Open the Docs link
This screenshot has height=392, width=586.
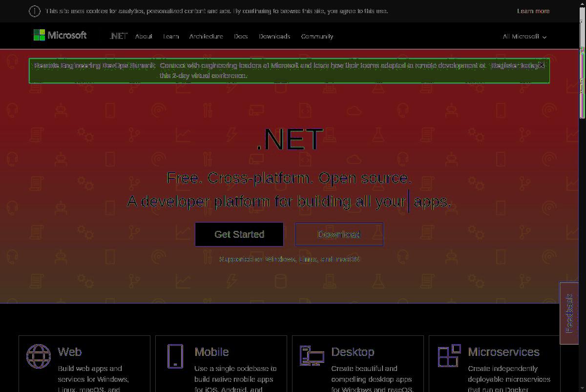241,37
